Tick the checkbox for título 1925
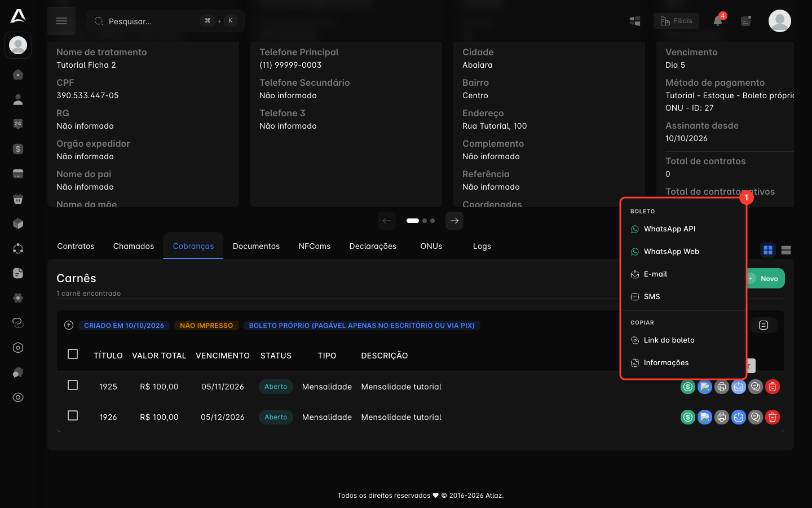812x508 pixels. 73,385
